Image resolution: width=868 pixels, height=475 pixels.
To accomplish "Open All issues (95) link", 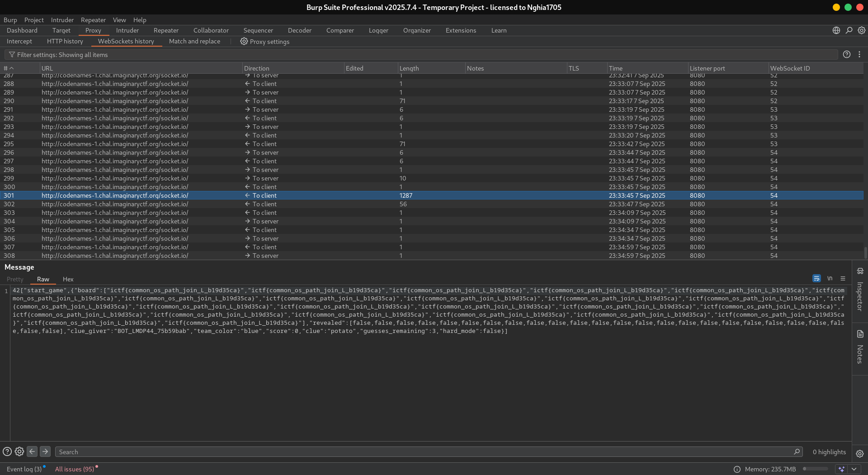I will click(75, 469).
